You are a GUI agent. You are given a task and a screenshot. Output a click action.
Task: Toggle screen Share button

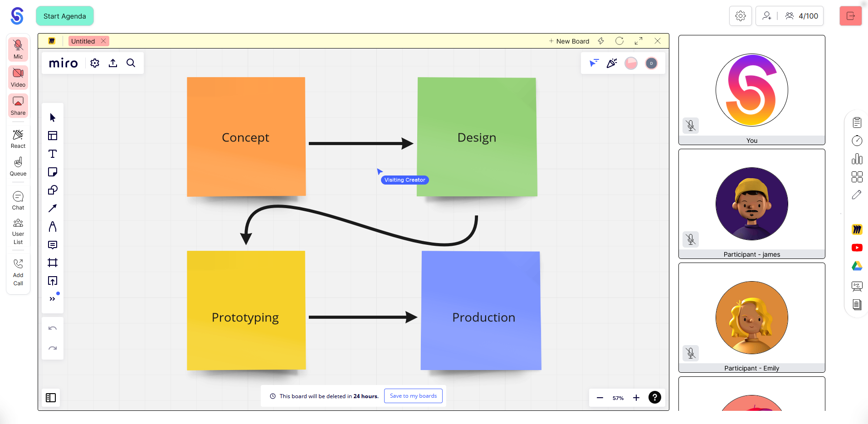click(x=18, y=106)
